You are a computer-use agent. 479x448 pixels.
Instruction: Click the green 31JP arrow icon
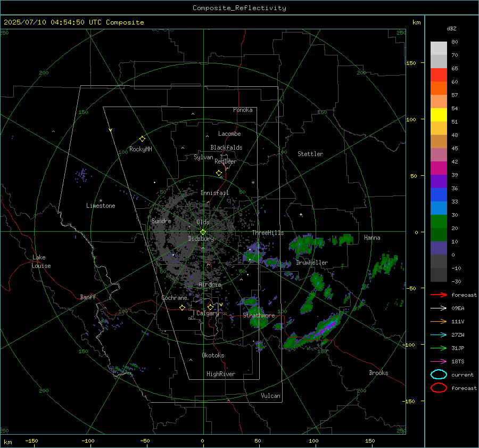pos(439,348)
